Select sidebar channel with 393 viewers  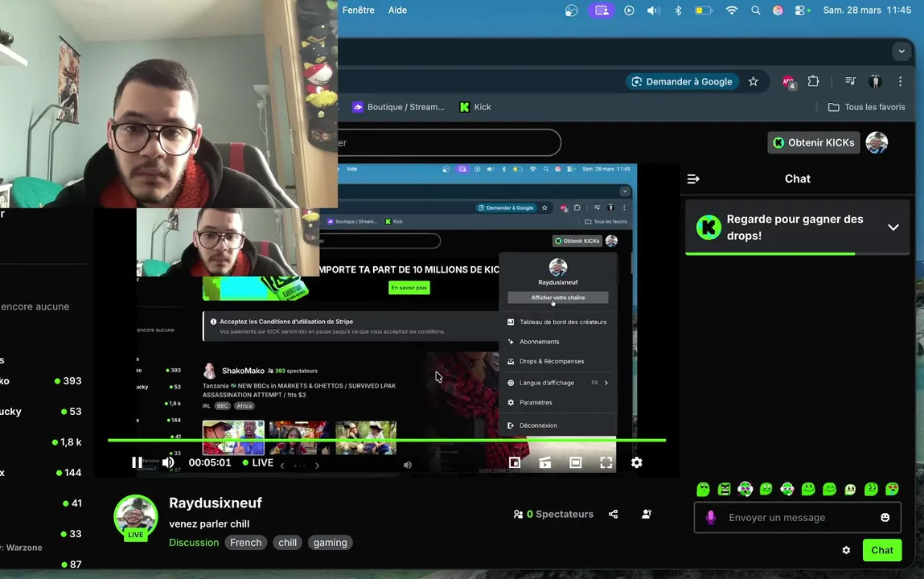click(41, 381)
